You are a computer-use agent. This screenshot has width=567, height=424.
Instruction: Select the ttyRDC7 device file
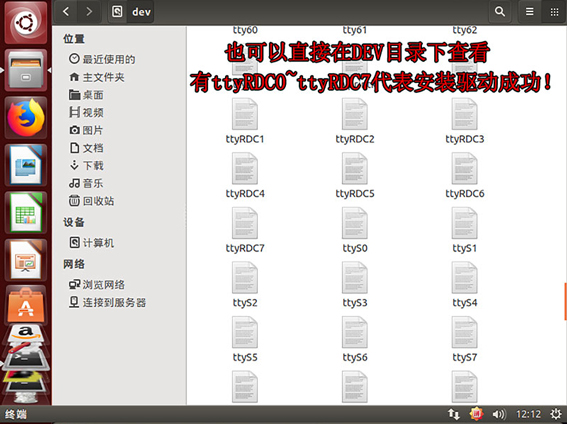pos(245,231)
